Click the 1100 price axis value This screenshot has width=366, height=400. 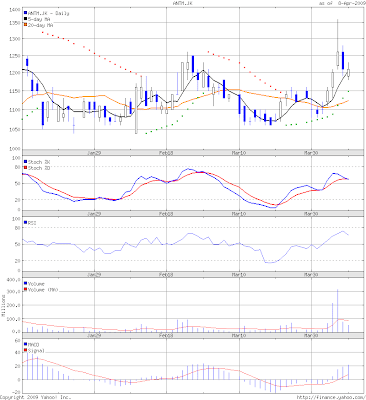[x=15, y=109]
